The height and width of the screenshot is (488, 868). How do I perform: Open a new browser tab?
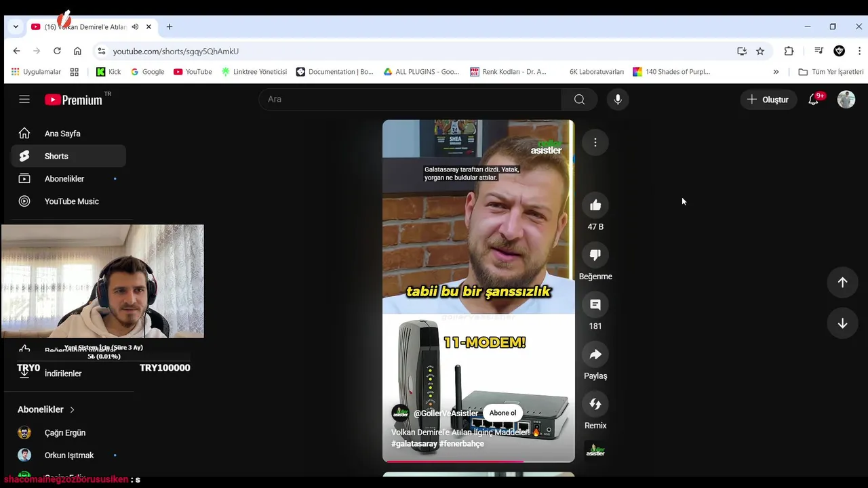[x=170, y=26]
